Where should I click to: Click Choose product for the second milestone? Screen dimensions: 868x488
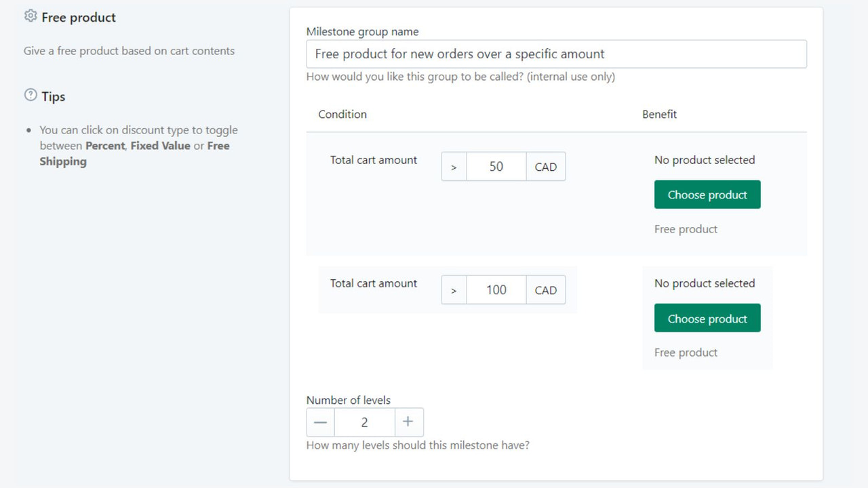click(707, 318)
